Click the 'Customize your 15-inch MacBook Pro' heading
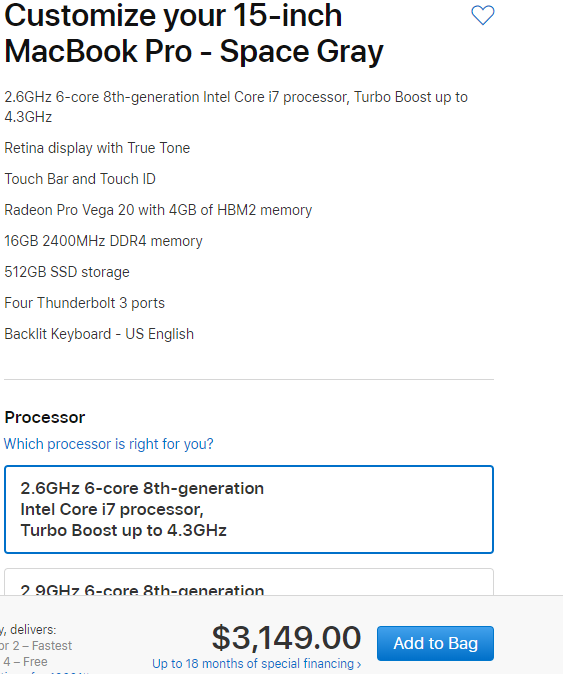 [x=193, y=34]
